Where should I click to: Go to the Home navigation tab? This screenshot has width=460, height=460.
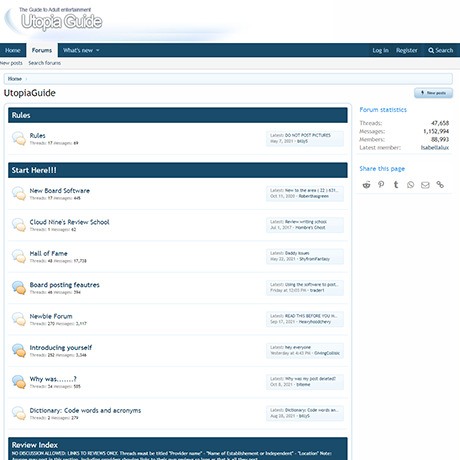[13, 50]
